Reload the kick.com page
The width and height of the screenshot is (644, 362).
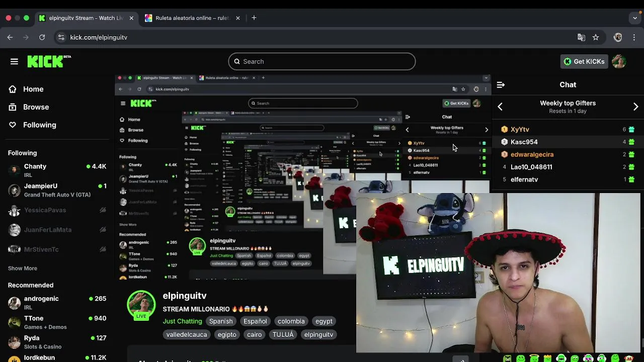pyautogui.click(x=42, y=37)
